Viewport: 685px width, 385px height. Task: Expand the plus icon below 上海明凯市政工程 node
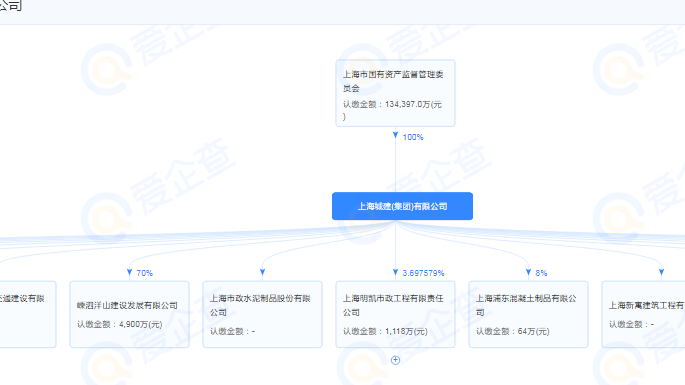[x=395, y=360]
